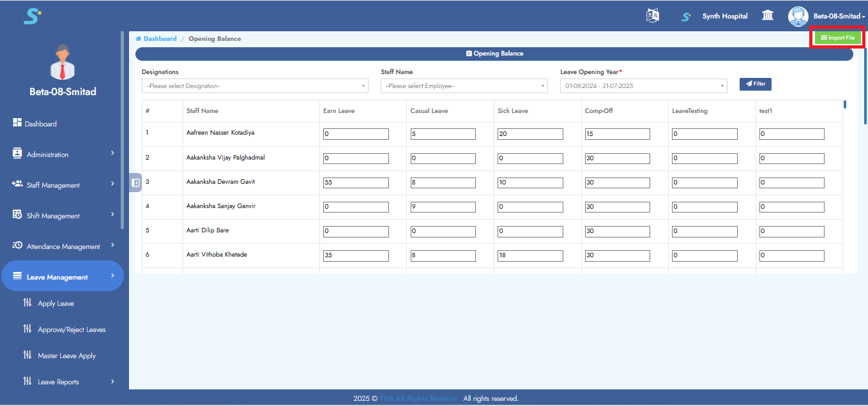Open Attendance Management via its sidebar icon
The height and width of the screenshot is (406, 868).
pyautogui.click(x=15, y=245)
